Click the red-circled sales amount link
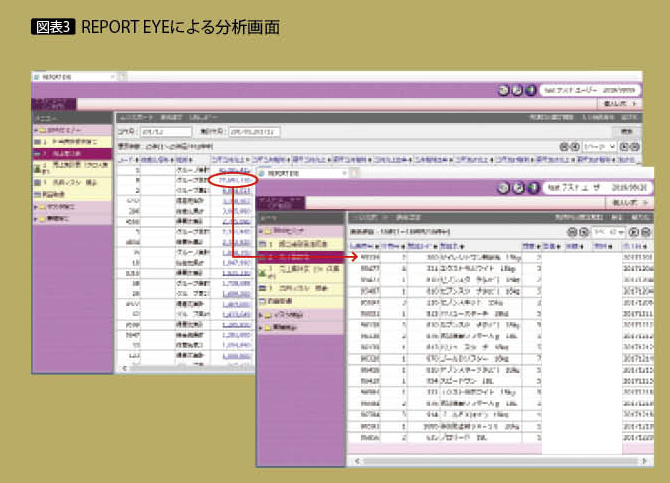Image resolution: width=670 pixels, height=483 pixels. (x=231, y=180)
